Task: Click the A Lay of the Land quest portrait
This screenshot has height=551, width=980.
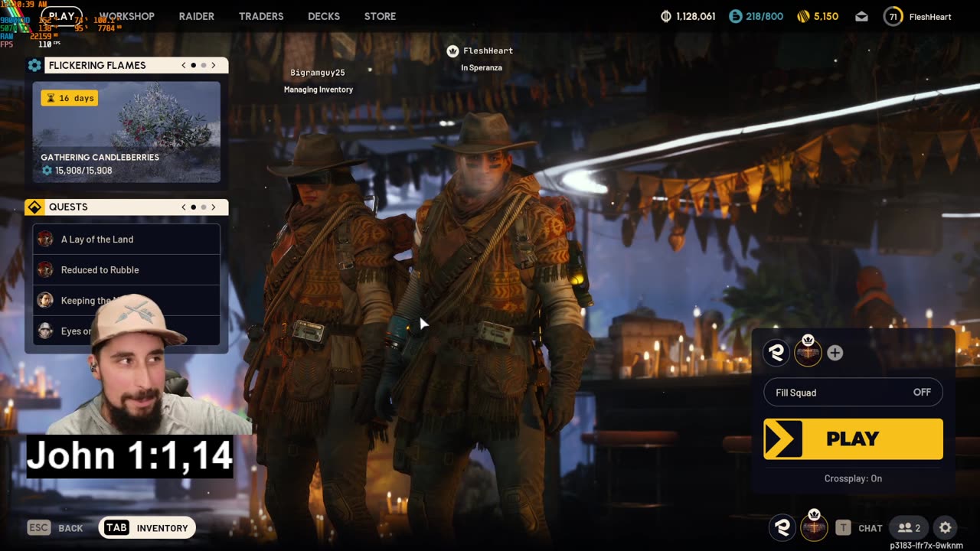Action: (x=45, y=239)
